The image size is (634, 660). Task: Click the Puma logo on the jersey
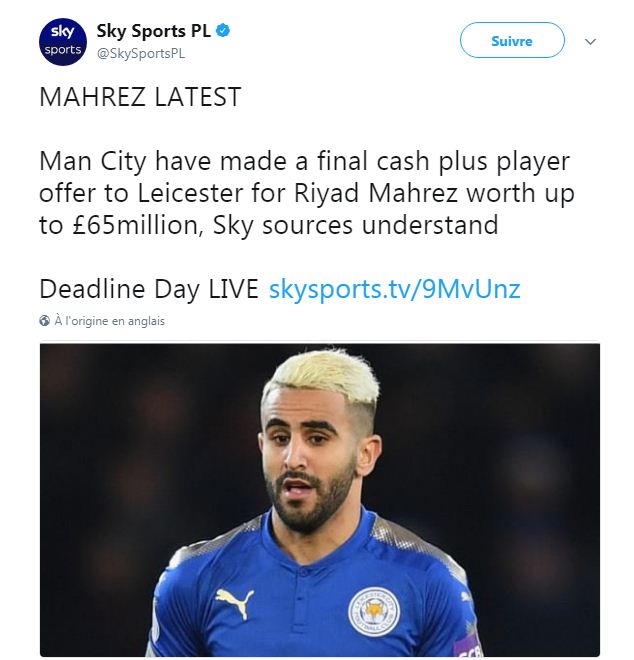(234, 603)
